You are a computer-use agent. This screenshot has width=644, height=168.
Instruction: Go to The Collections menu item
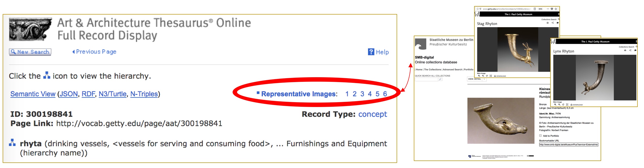tap(432, 70)
